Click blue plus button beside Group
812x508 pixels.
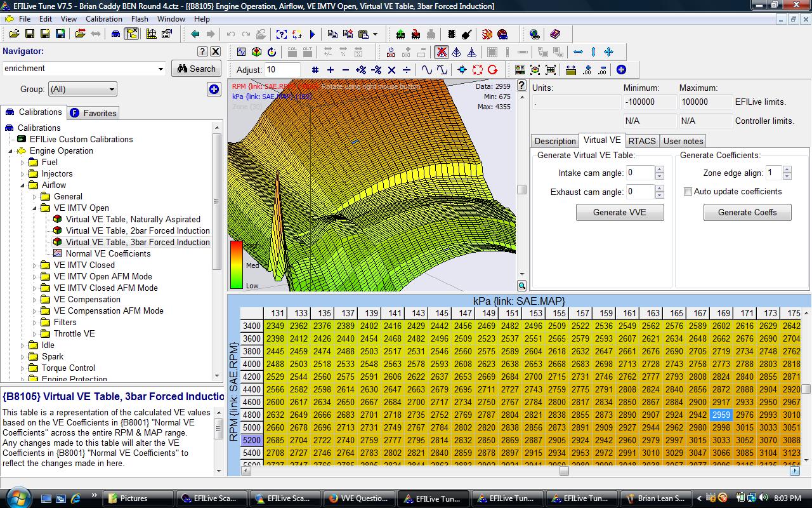click(214, 90)
